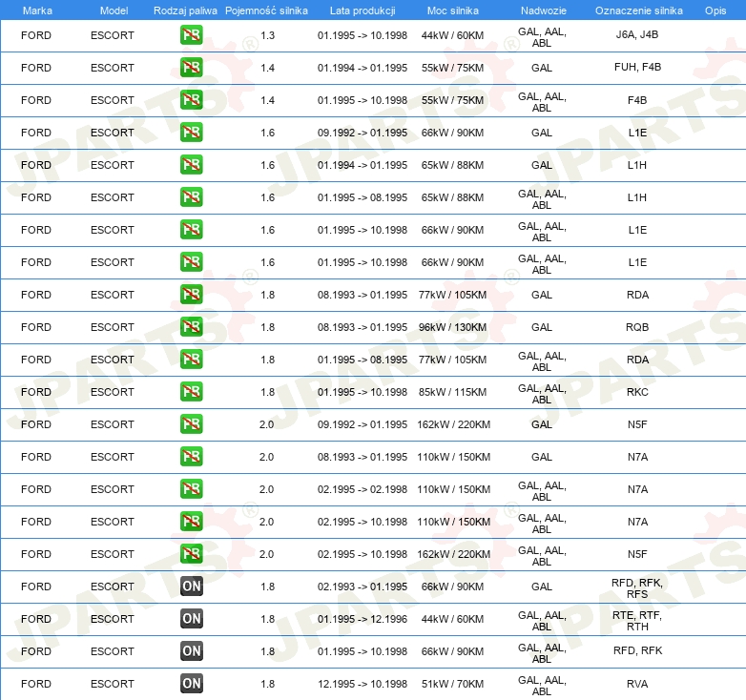Click the RKC engine code cell
The width and height of the screenshot is (746, 700).
(637, 392)
